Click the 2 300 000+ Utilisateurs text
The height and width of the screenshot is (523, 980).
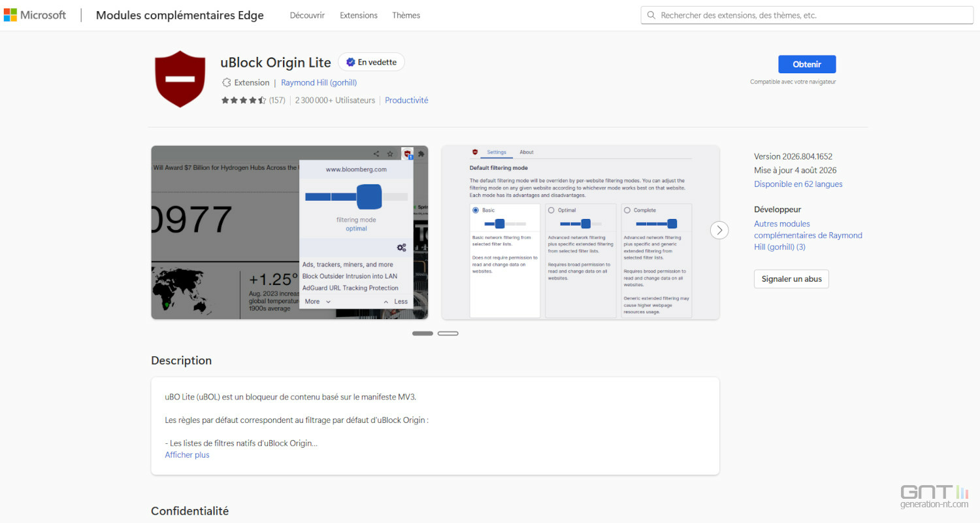tap(335, 100)
